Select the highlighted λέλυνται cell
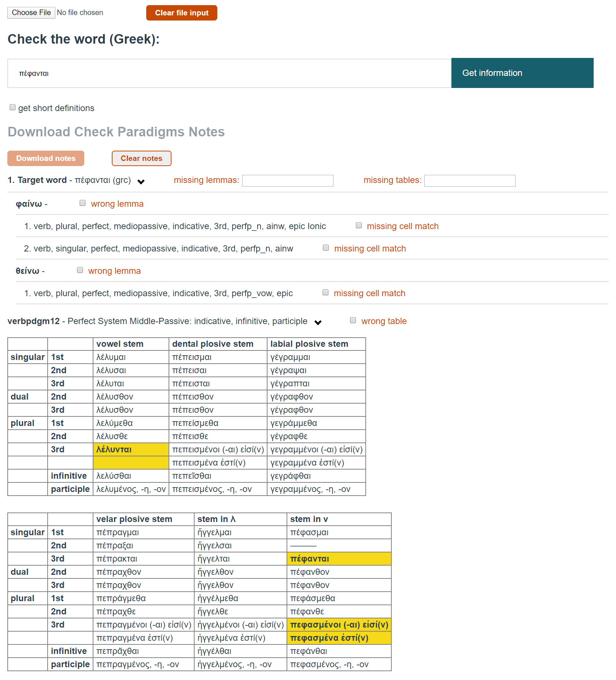 (x=131, y=449)
